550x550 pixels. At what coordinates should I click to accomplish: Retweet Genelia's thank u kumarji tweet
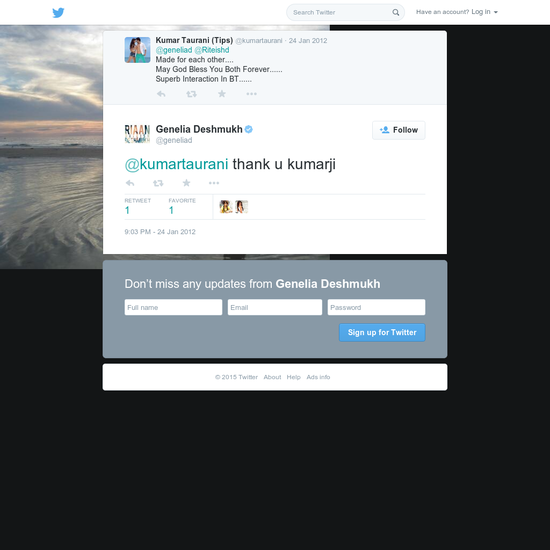click(158, 183)
